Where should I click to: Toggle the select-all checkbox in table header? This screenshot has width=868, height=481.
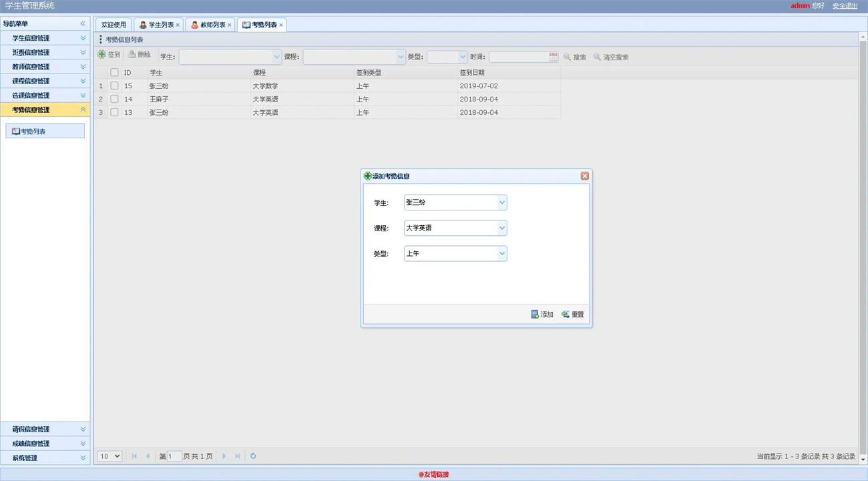point(114,72)
